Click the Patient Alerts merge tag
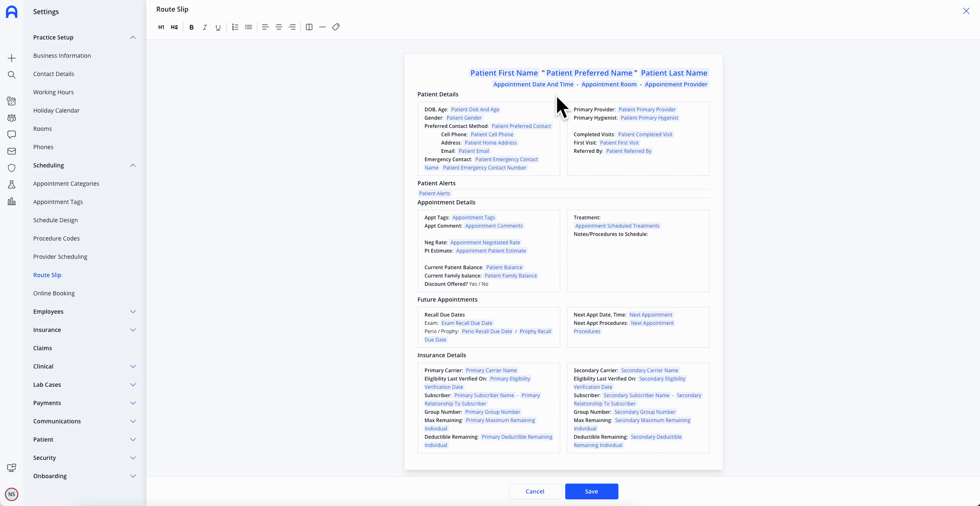 pyautogui.click(x=434, y=194)
